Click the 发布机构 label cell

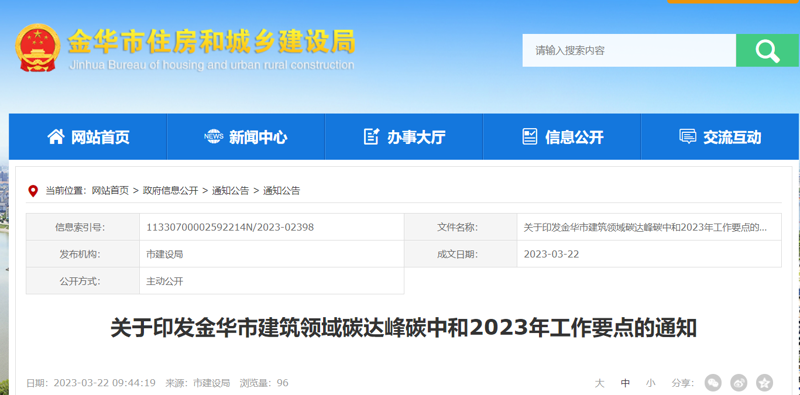[83, 254]
